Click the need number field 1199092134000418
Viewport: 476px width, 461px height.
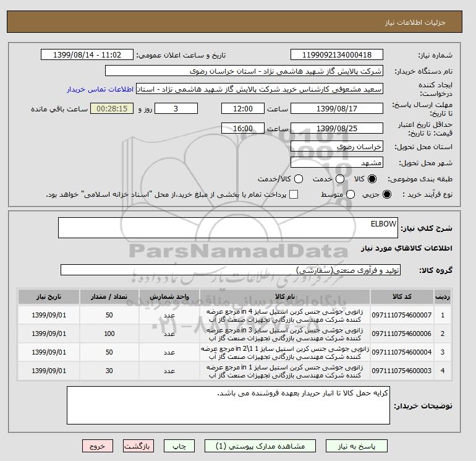click(337, 54)
